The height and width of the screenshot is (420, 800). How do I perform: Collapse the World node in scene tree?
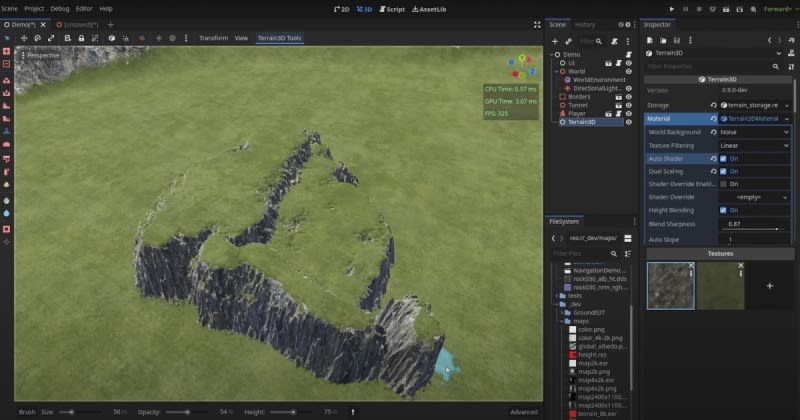pos(557,72)
